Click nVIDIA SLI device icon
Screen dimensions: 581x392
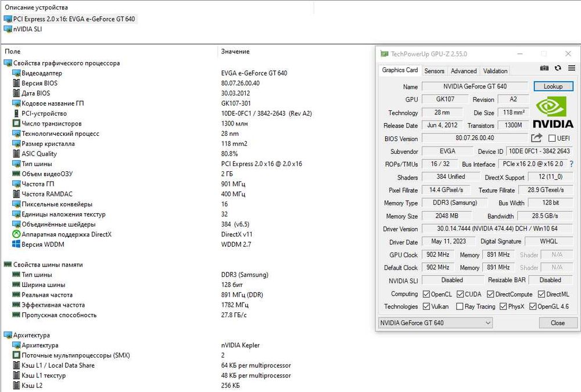point(8,29)
